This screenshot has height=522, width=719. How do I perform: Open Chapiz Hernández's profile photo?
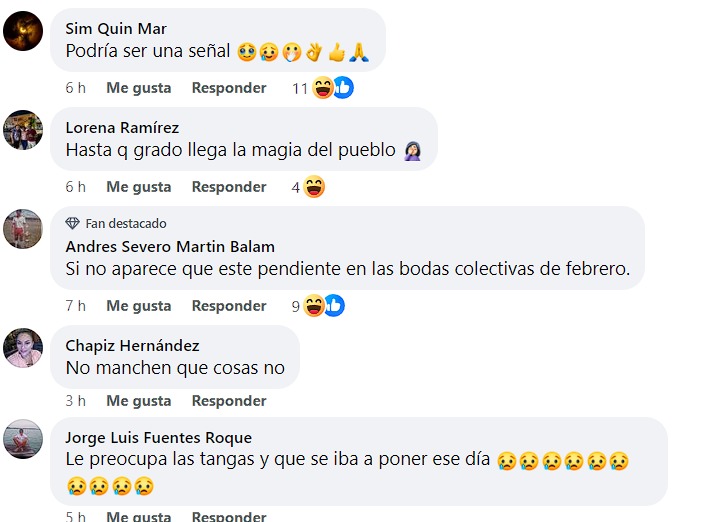[x=23, y=348]
